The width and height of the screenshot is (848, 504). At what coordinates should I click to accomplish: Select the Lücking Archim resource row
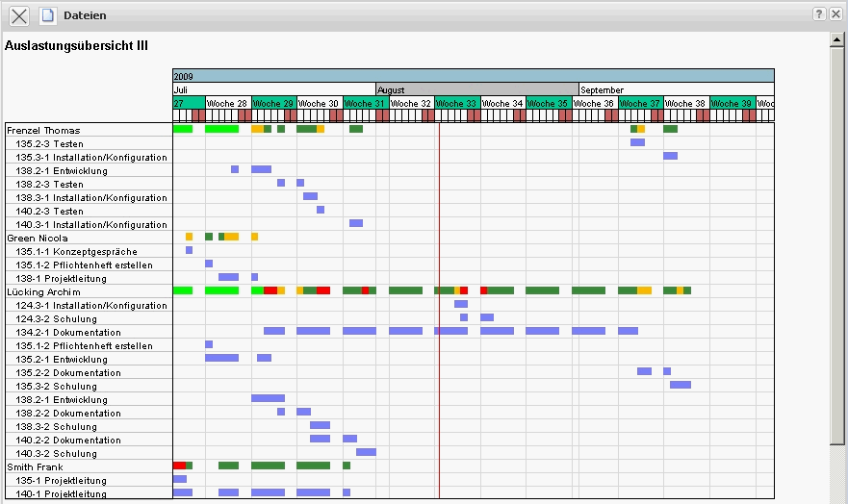pyautogui.click(x=43, y=291)
